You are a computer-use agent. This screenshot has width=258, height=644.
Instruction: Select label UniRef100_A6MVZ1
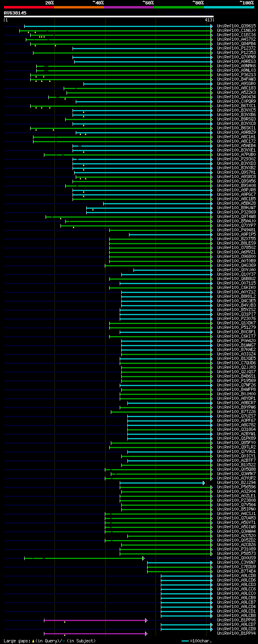pos(236,252)
